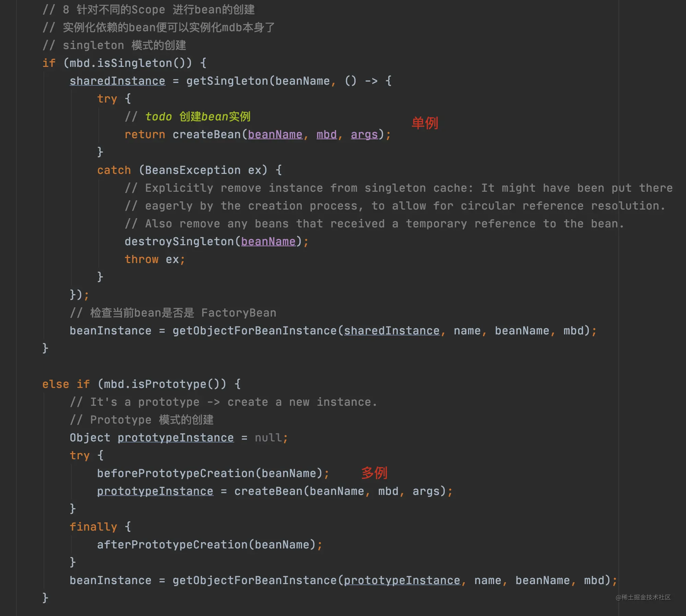Click the BeansException class name
This screenshot has width=686, height=616.
[x=193, y=170]
